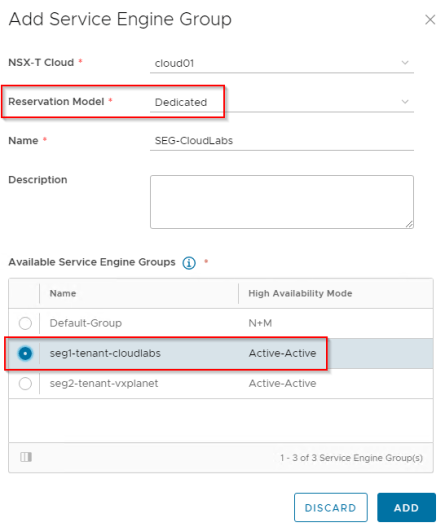Select the seg2-tenant-vxplanet radio button
445x527 pixels.
[25, 383]
